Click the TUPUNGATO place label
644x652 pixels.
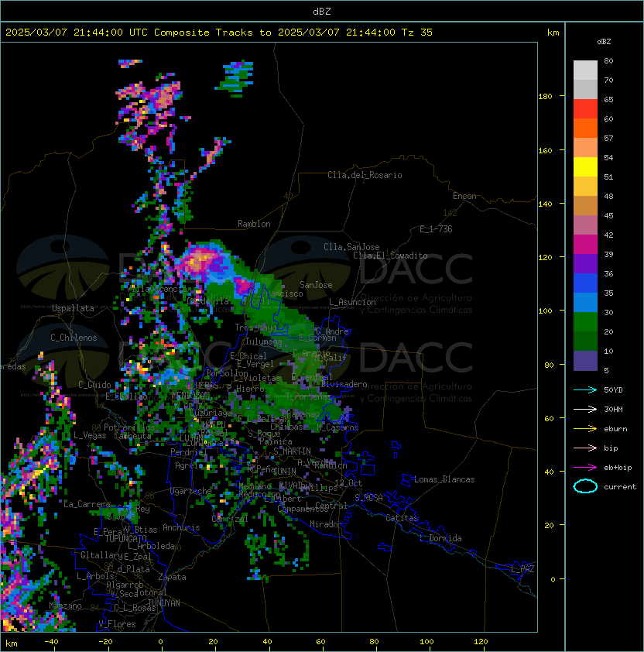(125, 538)
